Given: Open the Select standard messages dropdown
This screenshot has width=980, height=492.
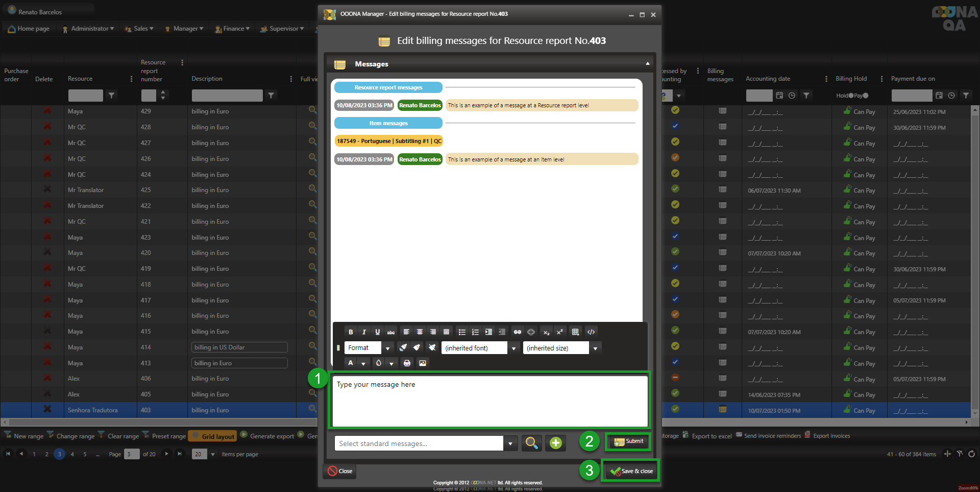Looking at the screenshot, I should 510,443.
